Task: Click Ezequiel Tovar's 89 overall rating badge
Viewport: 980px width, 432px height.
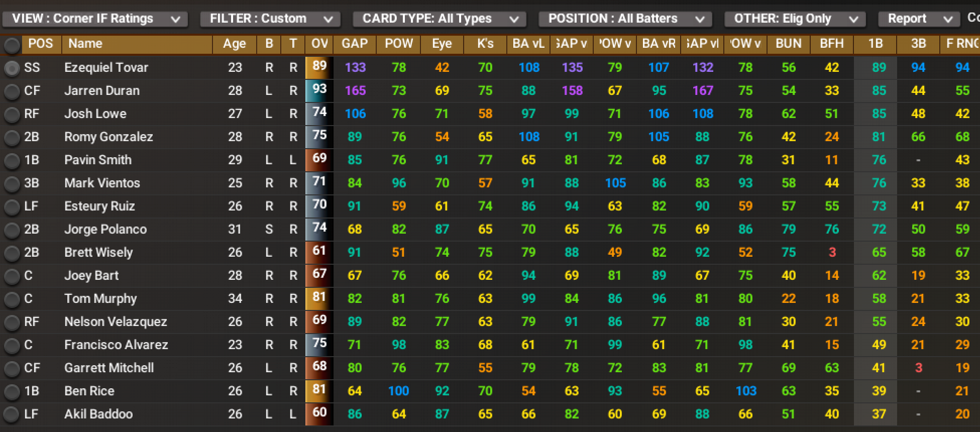Action: point(319,67)
